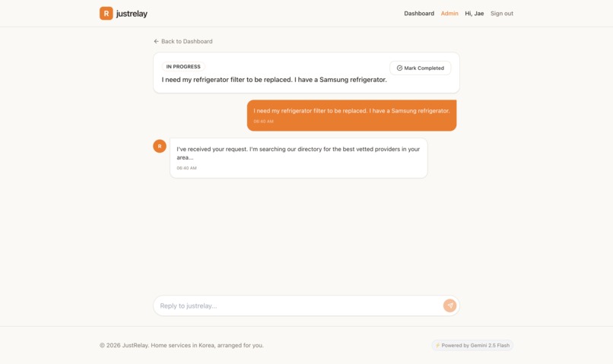Go back via Back to Dashboard link
The image size is (613, 364).
pos(183,41)
